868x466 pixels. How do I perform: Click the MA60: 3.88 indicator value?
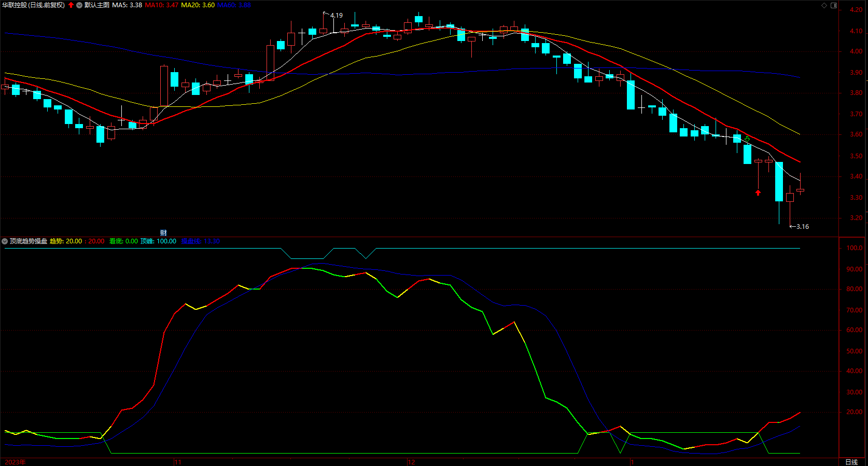234,5
